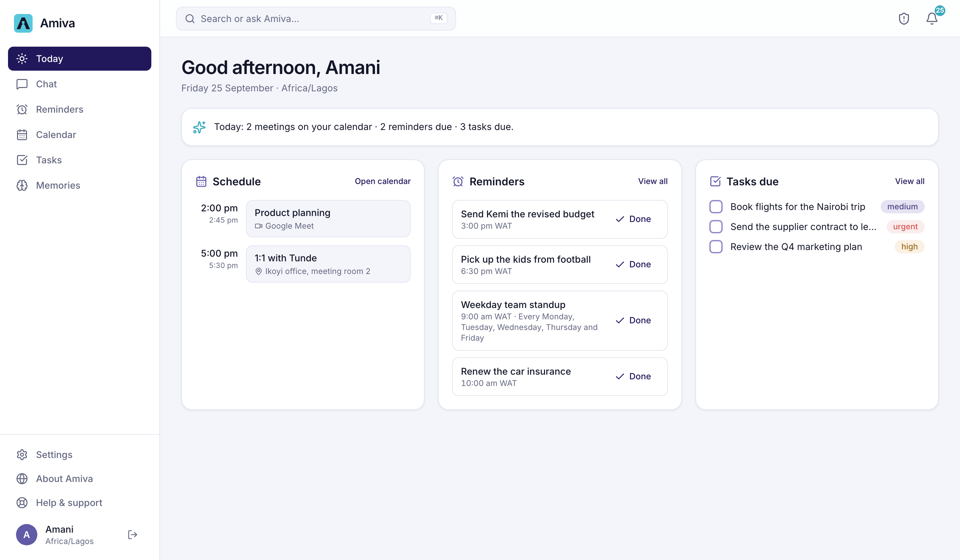Check off Book flights for the Nairobi trip
960x560 pixels.
pos(716,206)
